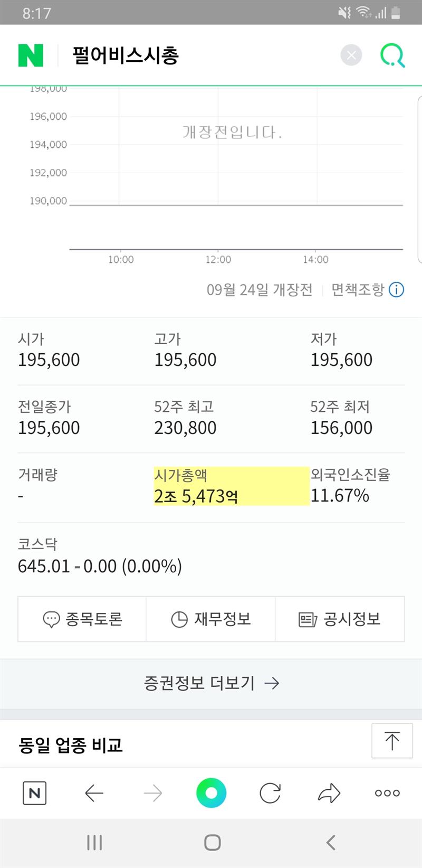This screenshot has width=422, height=868.
Task: Tap the green circle Naver assistant button
Action: point(211,793)
